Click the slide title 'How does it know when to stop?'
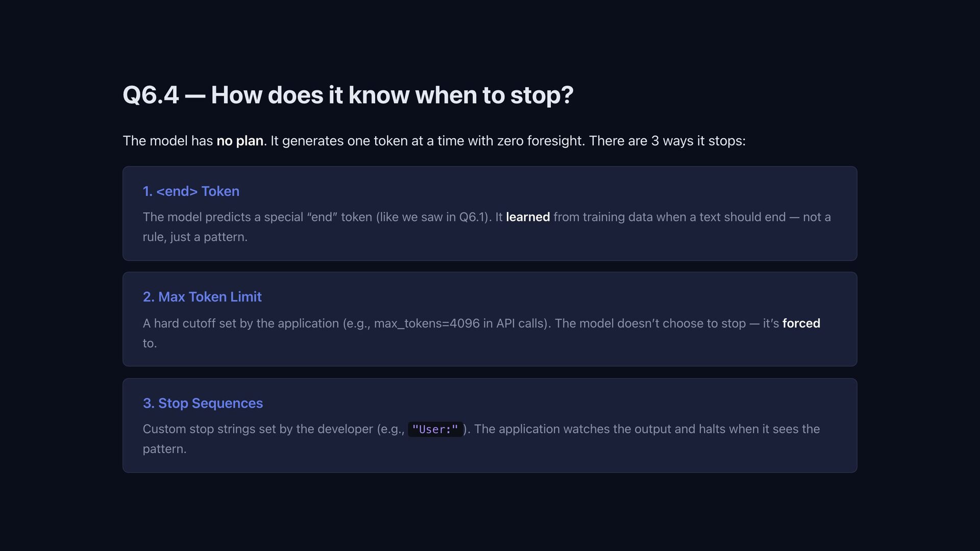The image size is (980, 551). pos(392,95)
